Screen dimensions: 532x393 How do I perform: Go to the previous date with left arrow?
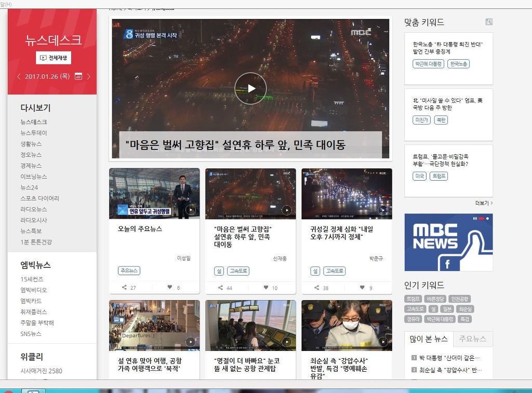[19, 76]
